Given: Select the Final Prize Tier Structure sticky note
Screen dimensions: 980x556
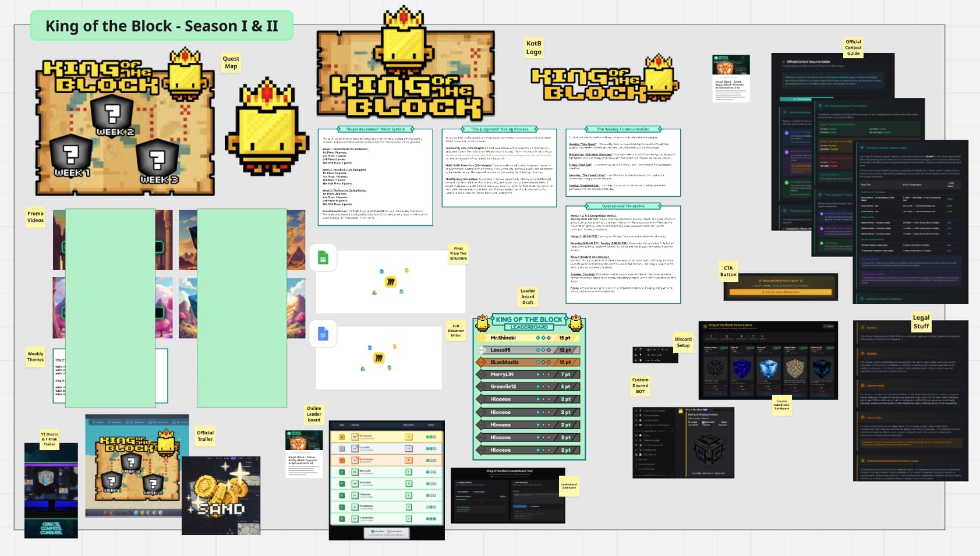Looking at the screenshot, I should coord(458,253).
